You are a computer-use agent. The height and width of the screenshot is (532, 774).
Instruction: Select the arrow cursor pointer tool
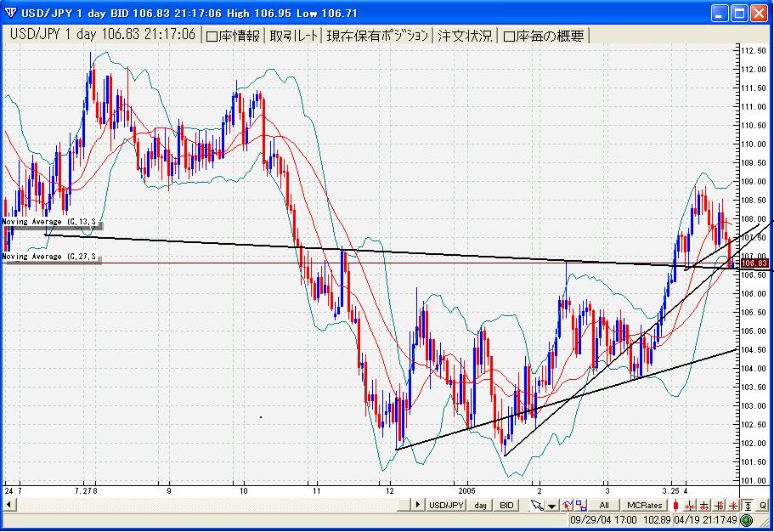(537, 505)
